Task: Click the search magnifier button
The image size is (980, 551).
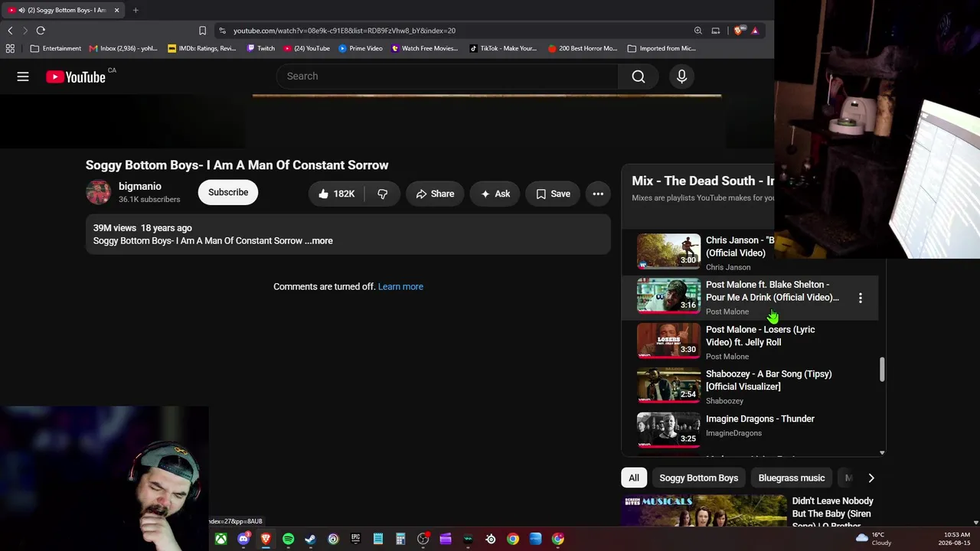Action: (x=639, y=77)
